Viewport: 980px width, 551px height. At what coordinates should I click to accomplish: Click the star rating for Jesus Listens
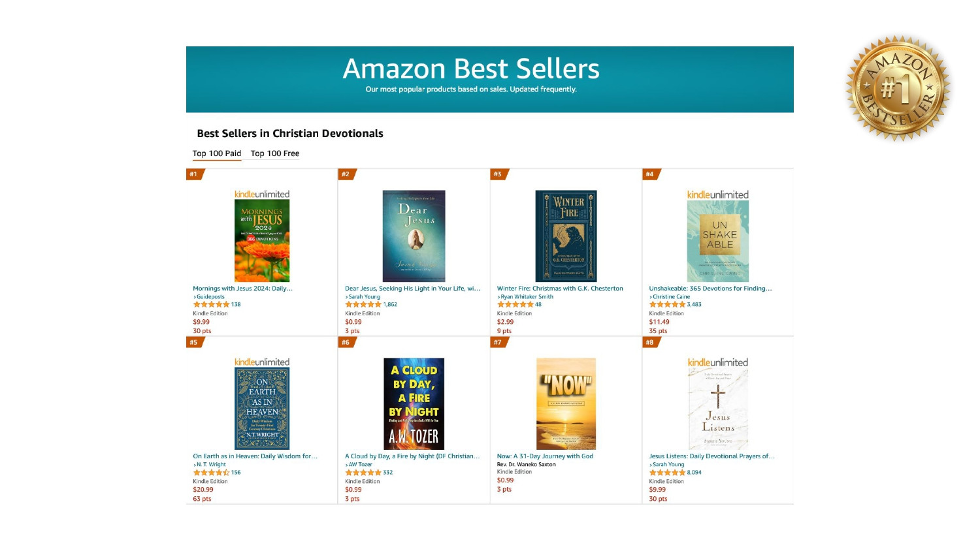tap(667, 473)
